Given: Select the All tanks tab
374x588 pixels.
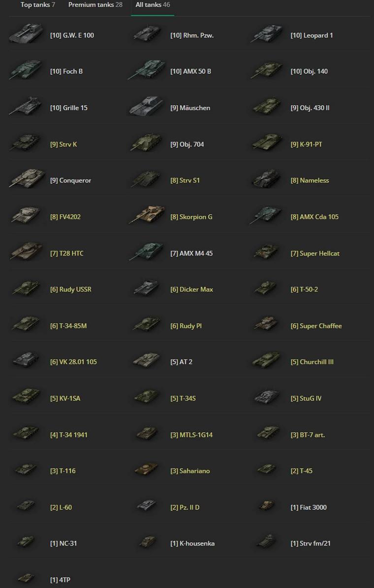Looking at the screenshot, I should (153, 5).
